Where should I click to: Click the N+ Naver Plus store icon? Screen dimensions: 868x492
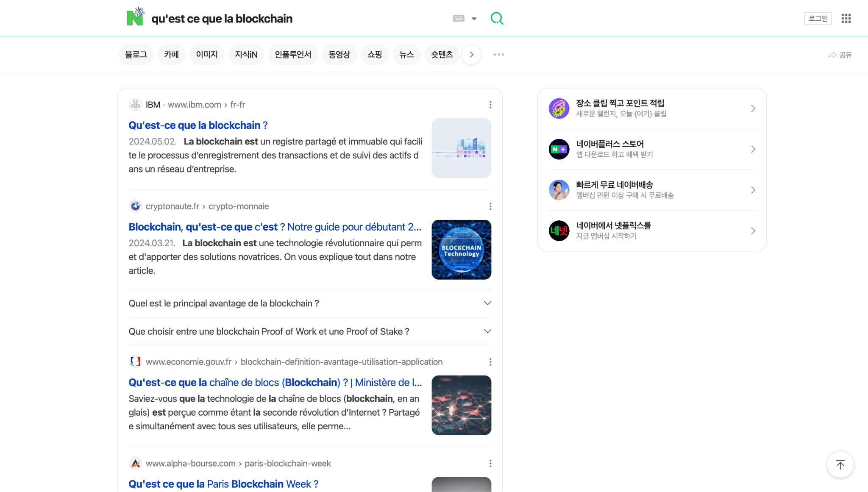click(x=559, y=149)
